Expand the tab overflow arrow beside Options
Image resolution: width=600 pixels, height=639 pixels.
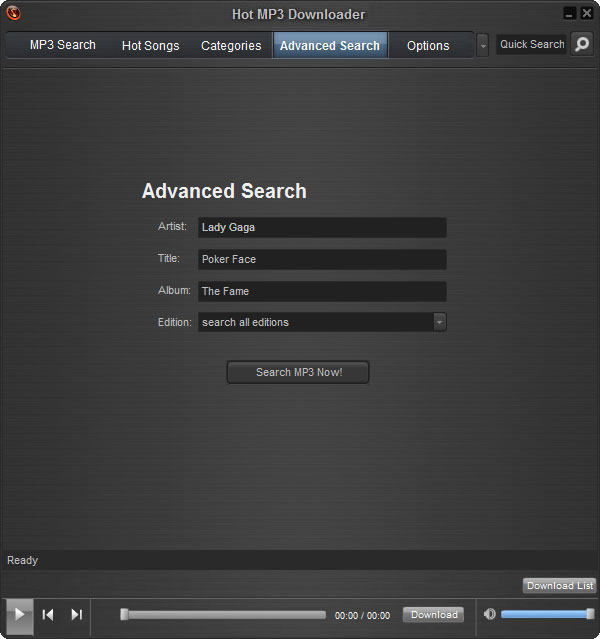pyautogui.click(x=483, y=46)
